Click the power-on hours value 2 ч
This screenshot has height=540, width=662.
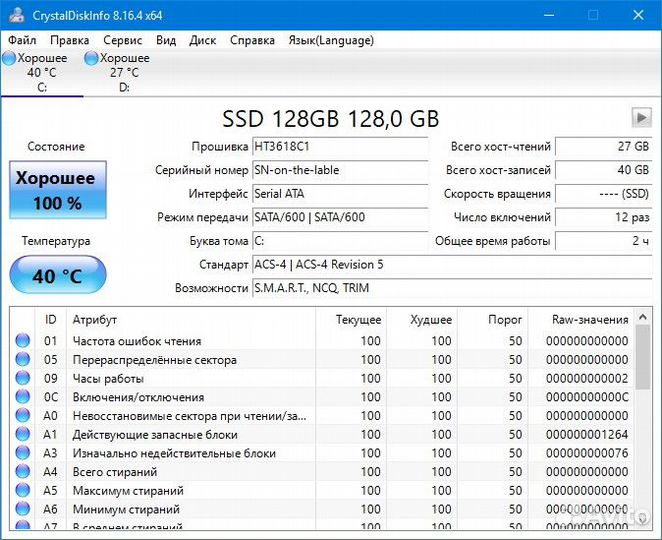tap(604, 241)
